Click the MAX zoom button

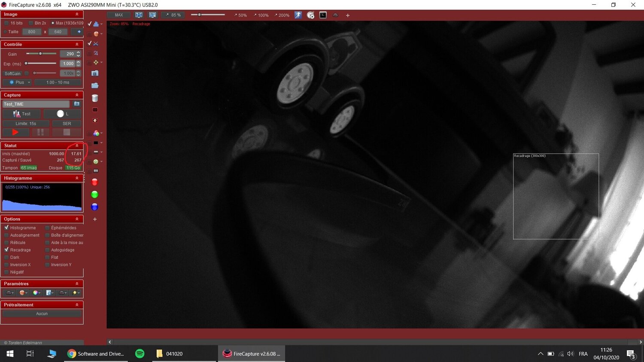[x=119, y=15]
